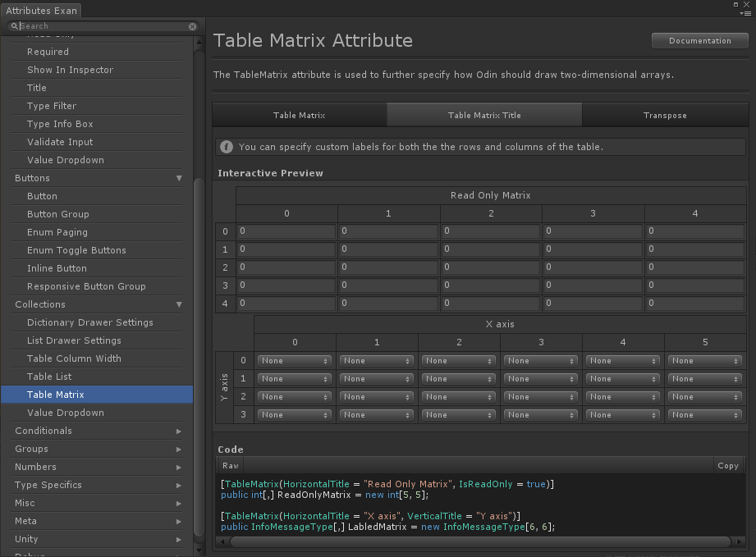The height and width of the screenshot is (557, 756).
Task: Open the Documentation button
Action: (700, 41)
